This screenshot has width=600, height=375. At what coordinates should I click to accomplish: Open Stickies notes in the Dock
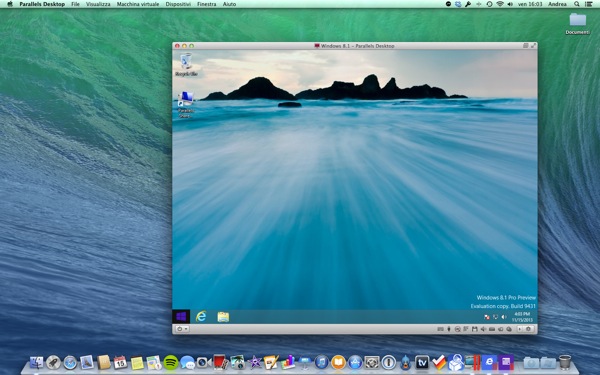click(137, 363)
